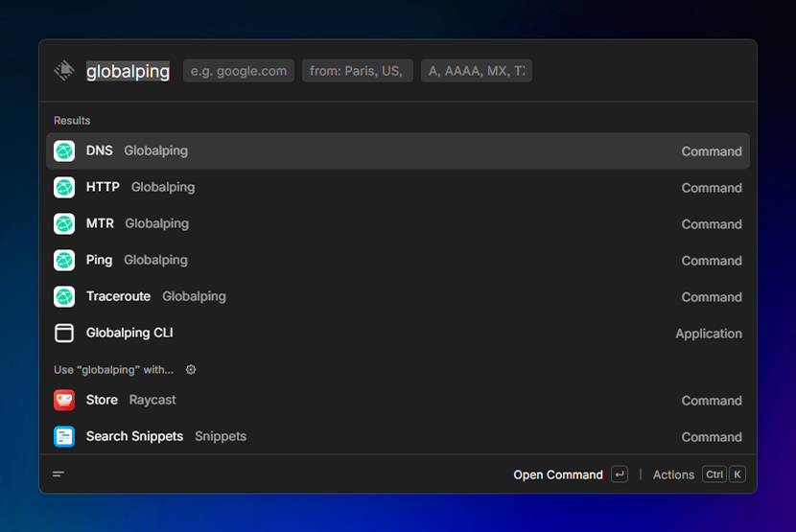Open the Search Snippets command
This screenshot has height=532, width=796.
(x=398, y=436)
